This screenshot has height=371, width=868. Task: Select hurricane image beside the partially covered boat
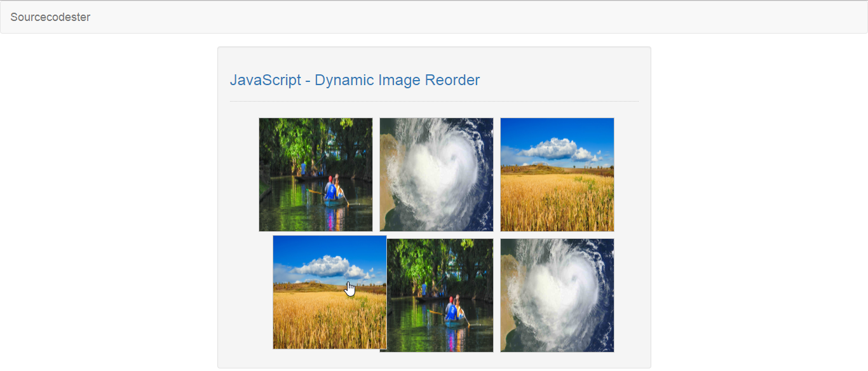pos(557,295)
